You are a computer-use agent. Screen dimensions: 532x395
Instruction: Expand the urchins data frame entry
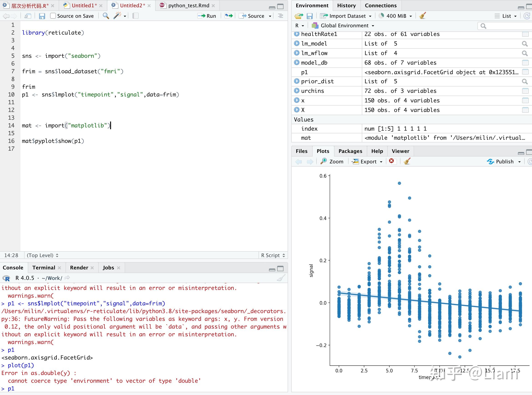pyautogui.click(x=296, y=91)
